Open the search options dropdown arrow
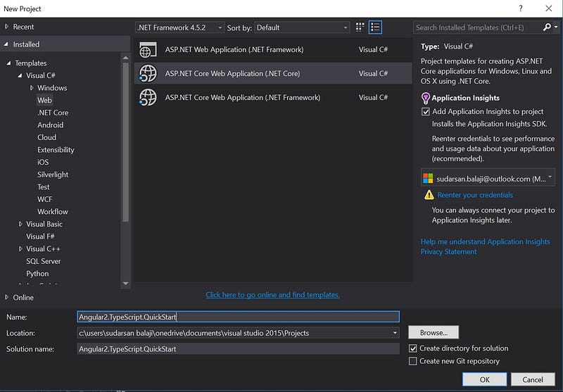563x392 pixels. tap(556, 27)
